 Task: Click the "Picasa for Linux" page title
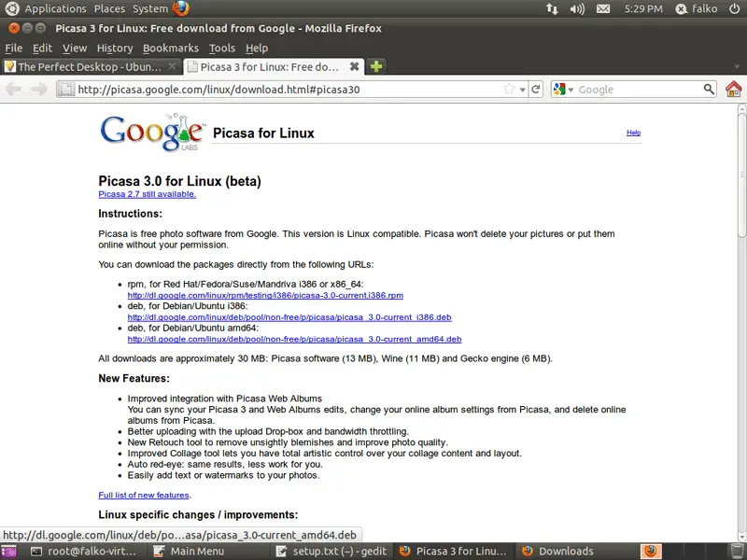263,133
